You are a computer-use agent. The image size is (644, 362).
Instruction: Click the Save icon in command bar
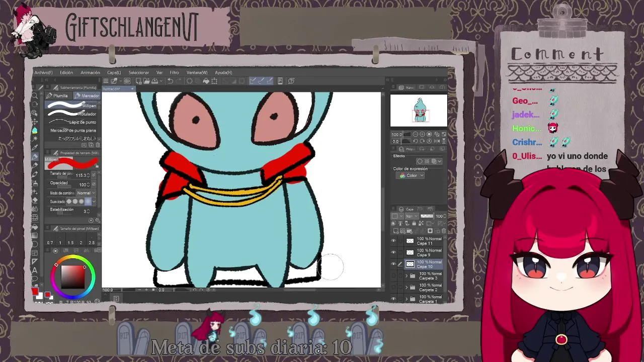pyautogui.click(x=154, y=81)
